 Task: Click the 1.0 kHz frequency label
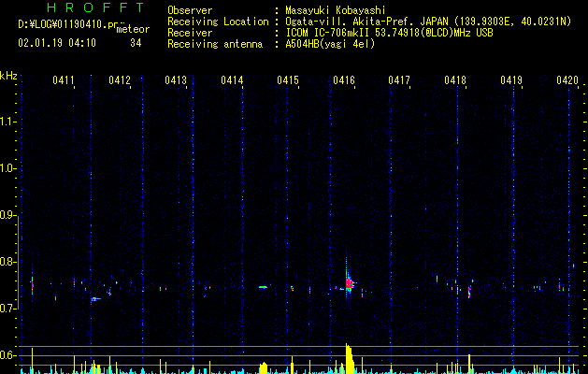8,168
